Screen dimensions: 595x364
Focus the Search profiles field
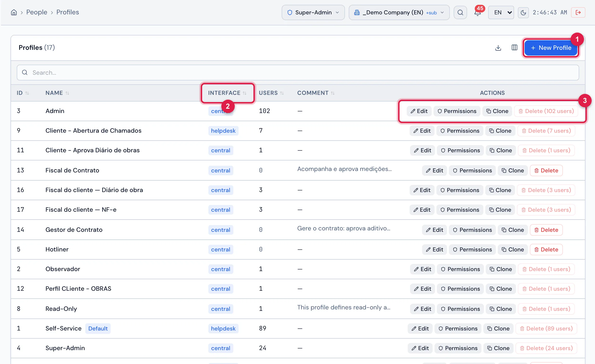click(x=298, y=72)
